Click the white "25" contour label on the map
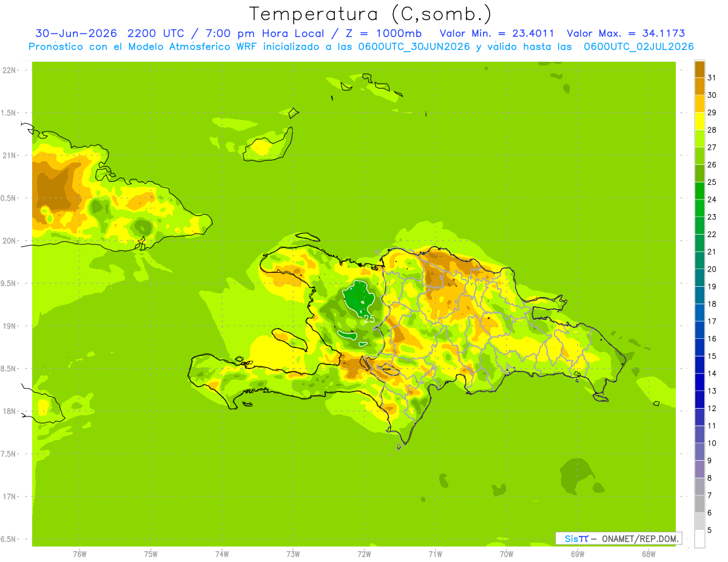The width and height of the screenshot is (728, 562). (x=369, y=318)
